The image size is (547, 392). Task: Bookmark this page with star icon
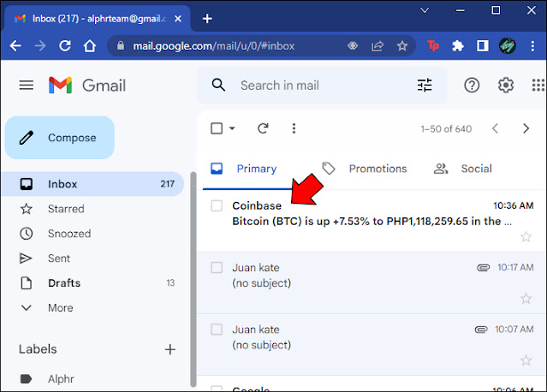(402, 45)
